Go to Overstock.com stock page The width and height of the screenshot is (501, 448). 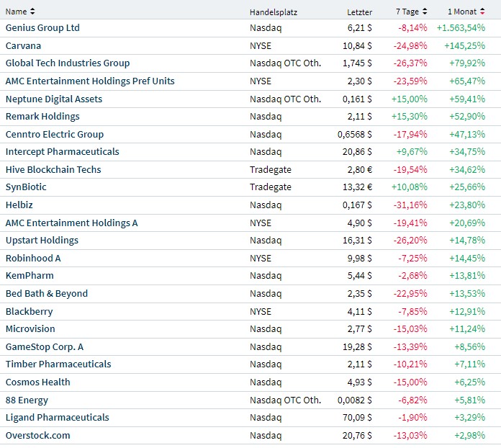38,436
